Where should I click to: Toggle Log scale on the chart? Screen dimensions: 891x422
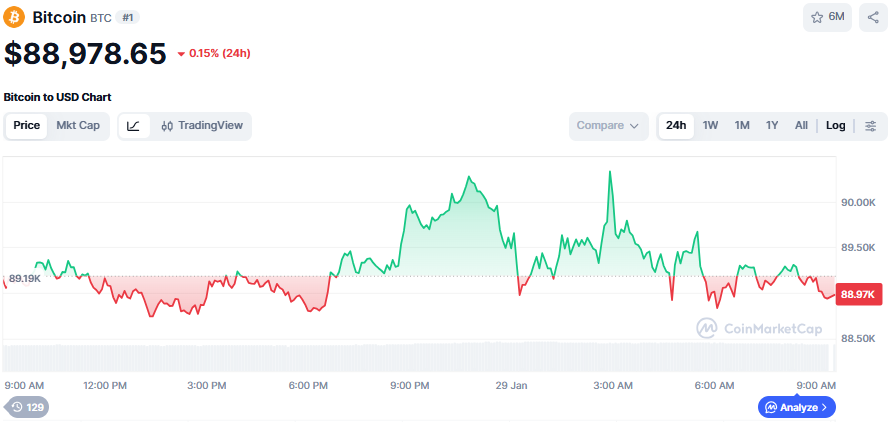coord(835,126)
